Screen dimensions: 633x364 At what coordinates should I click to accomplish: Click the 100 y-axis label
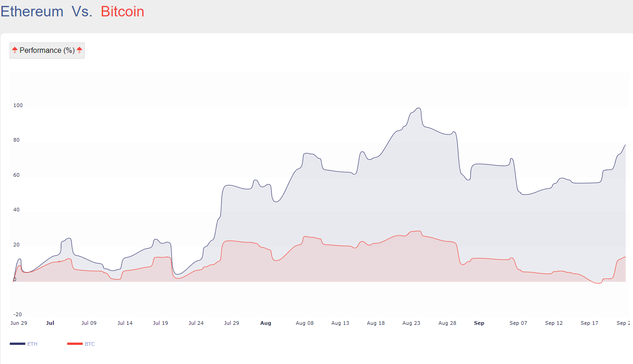18,105
